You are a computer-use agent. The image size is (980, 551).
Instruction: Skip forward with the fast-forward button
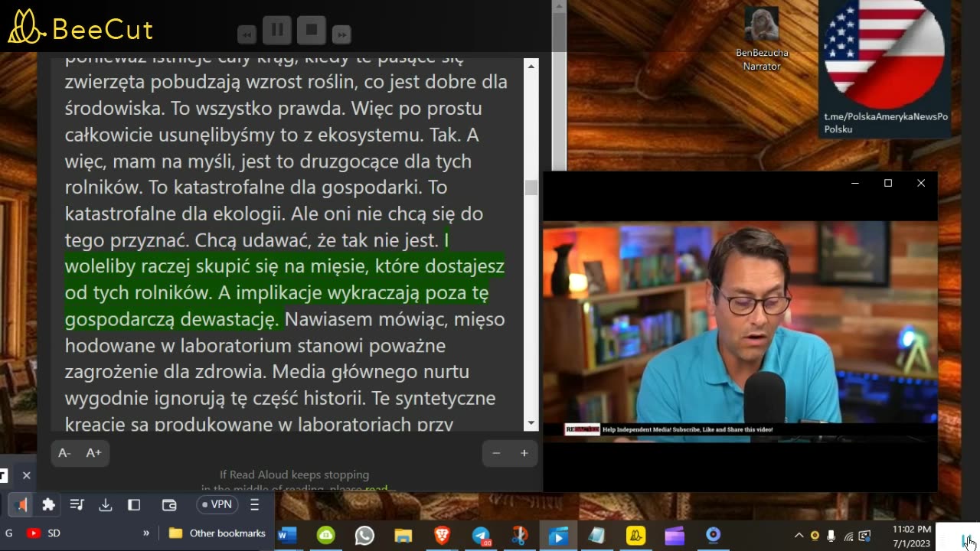(341, 34)
